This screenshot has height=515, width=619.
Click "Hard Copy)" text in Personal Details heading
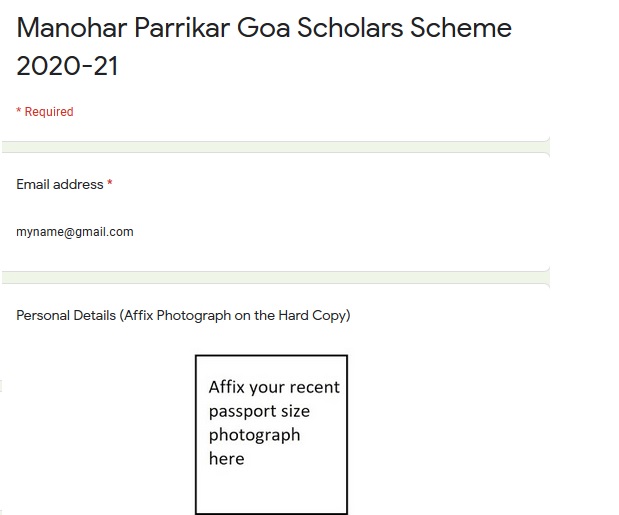[314, 316]
